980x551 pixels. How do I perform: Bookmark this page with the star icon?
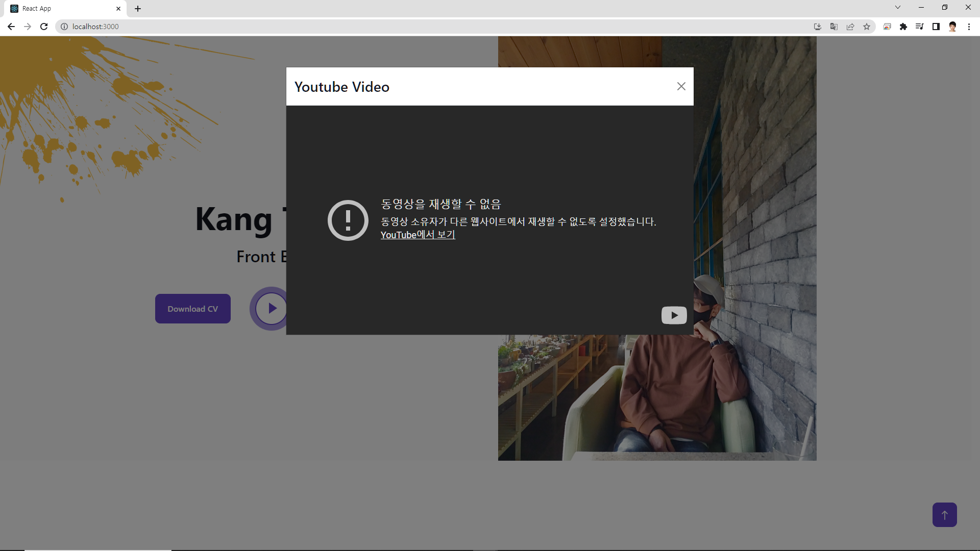coord(867,27)
